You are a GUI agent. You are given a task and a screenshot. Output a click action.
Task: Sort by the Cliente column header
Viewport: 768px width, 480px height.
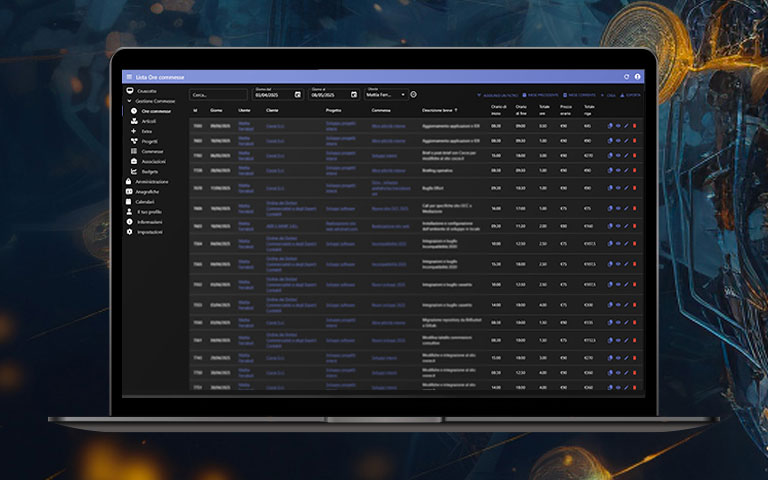coord(272,110)
